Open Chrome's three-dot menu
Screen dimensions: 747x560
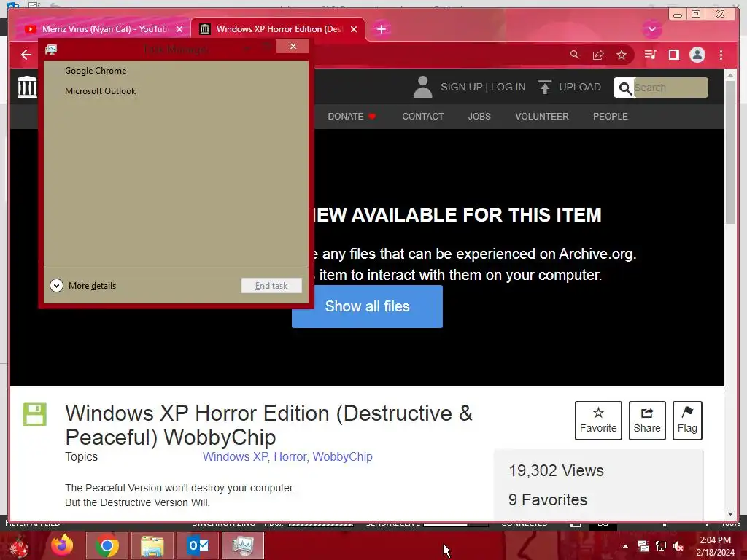click(x=721, y=55)
